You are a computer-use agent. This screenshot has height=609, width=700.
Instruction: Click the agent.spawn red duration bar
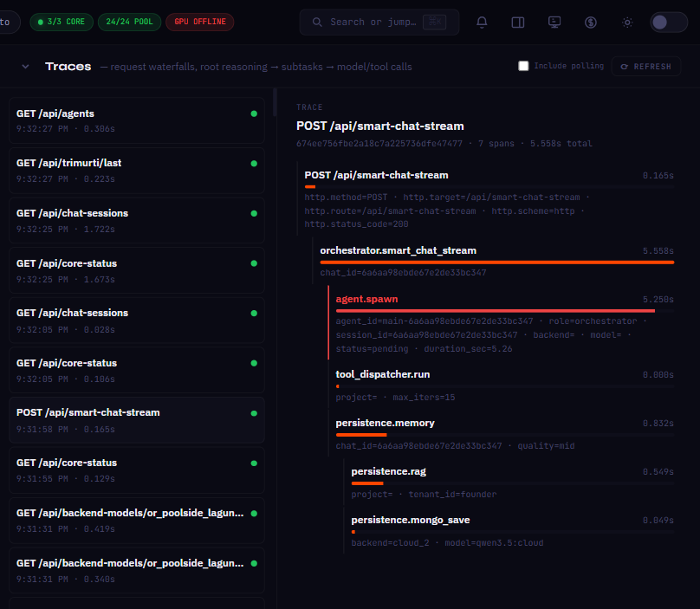pyautogui.click(x=495, y=311)
